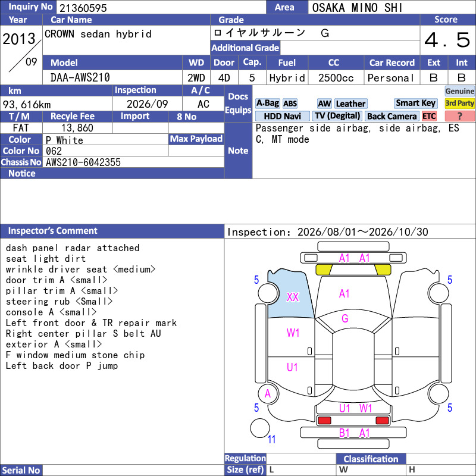Viewport: 476px width, 476px height.
Task: Click the Leather equipment badge
Action: click(x=350, y=104)
